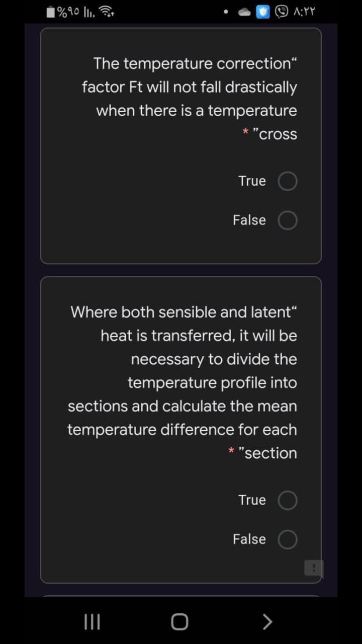This screenshot has width=362, height=644.
Task: Select True for the sensible and latent question
Action: 287,500
